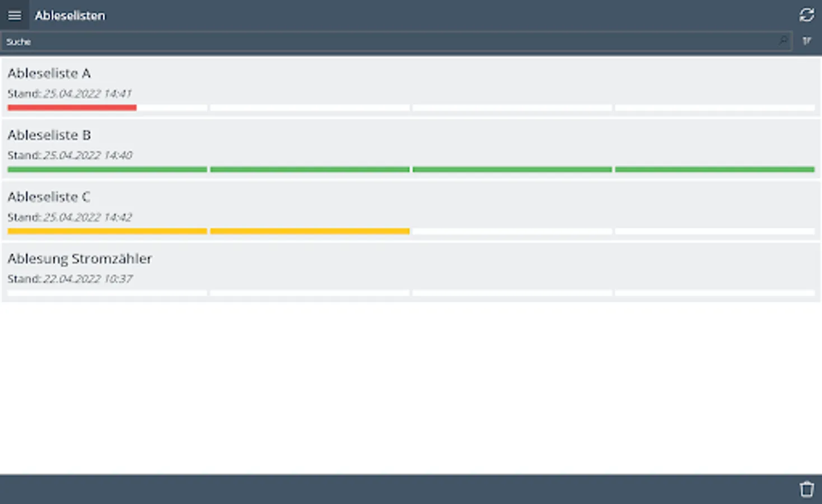The image size is (822, 504).
Task: Click the refresh sync icon
Action: pyautogui.click(x=806, y=15)
